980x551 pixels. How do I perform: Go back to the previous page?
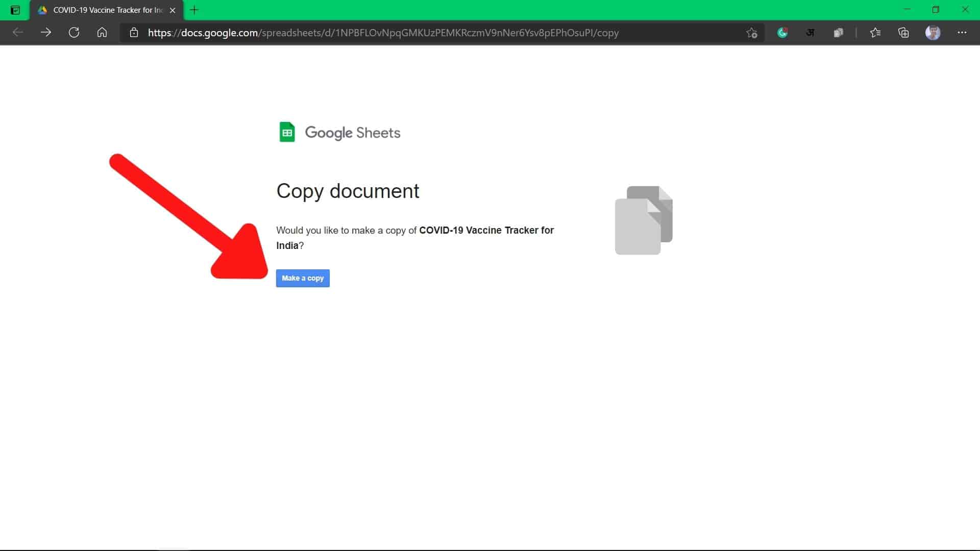point(18,33)
